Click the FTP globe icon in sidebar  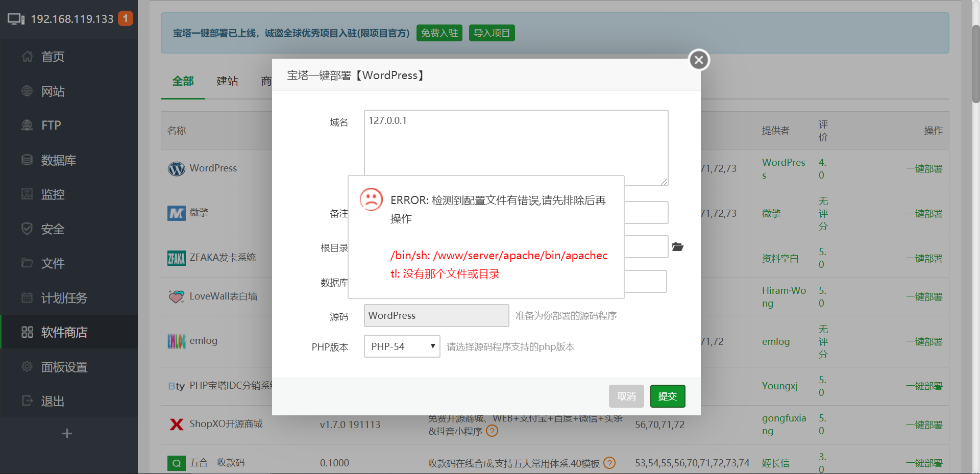pyautogui.click(x=27, y=125)
